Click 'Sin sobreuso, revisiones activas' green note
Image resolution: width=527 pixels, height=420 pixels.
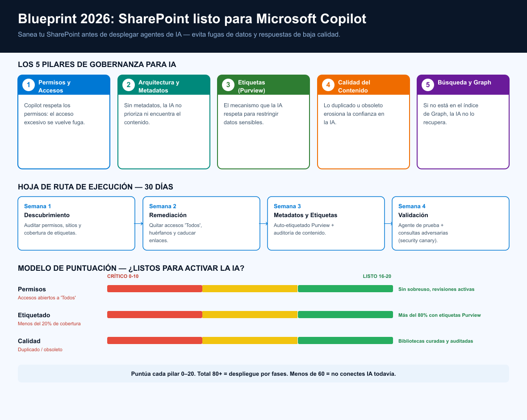(x=436, y=289)
